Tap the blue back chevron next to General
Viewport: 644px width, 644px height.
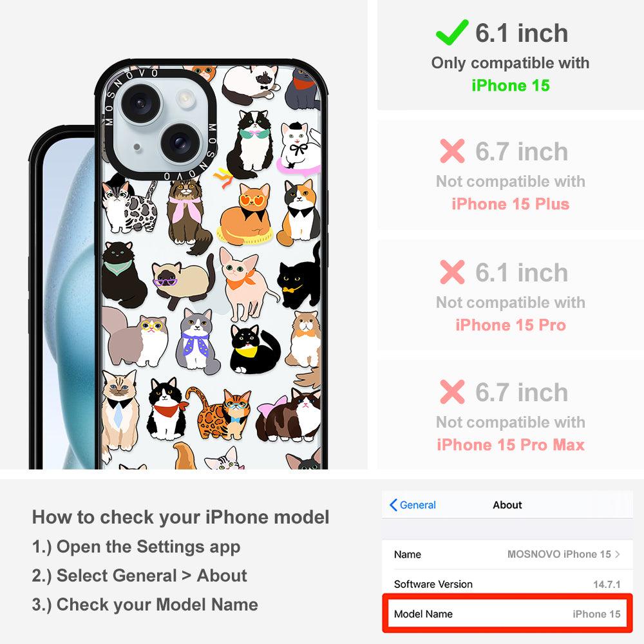tap(393, 505)
